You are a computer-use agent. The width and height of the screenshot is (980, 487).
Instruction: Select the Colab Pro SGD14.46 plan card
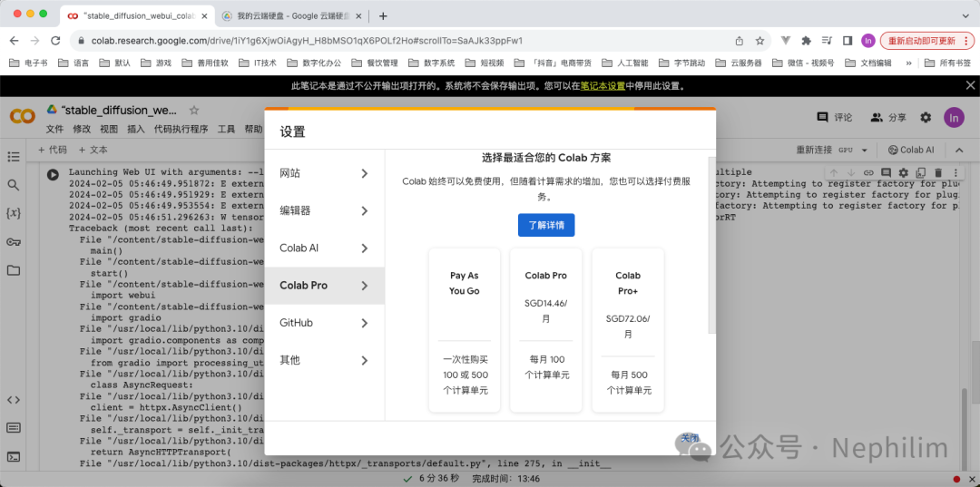[546, 330]
